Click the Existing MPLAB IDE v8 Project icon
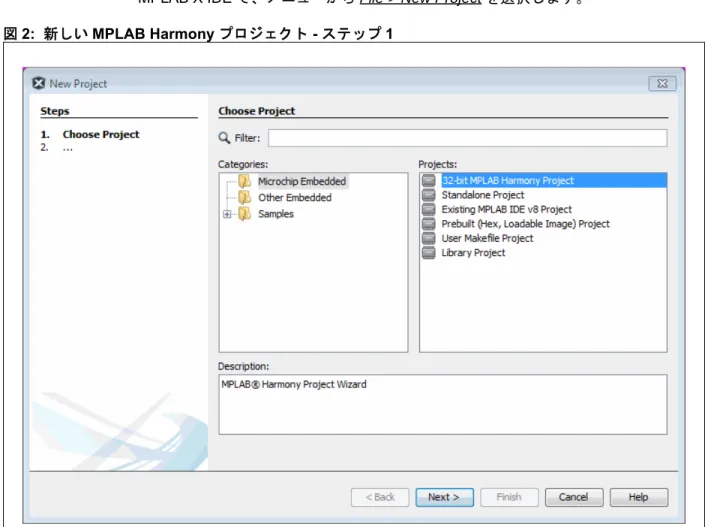The height and width of the screenshot is (527, 711). pyautogui.click(x=429, y=210)
